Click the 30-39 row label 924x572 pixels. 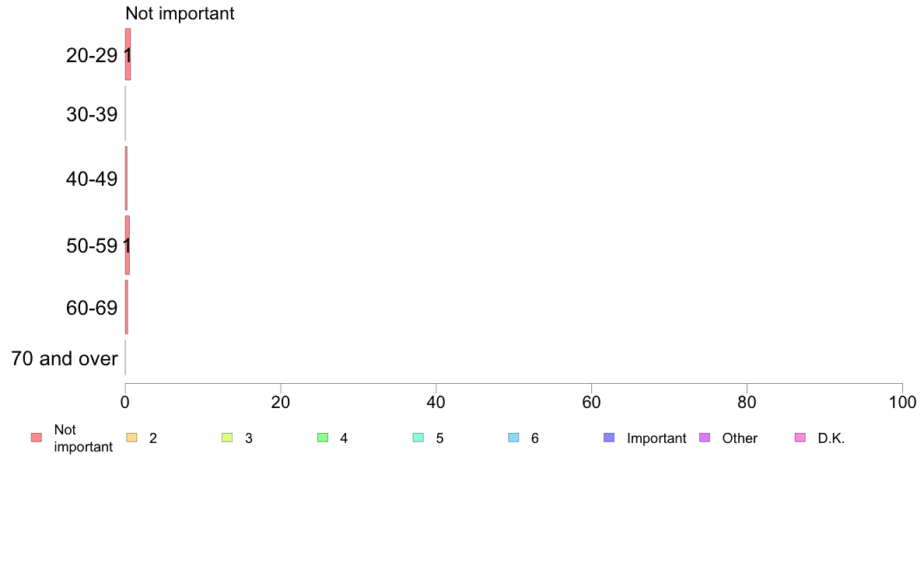(x=92, y=114)
